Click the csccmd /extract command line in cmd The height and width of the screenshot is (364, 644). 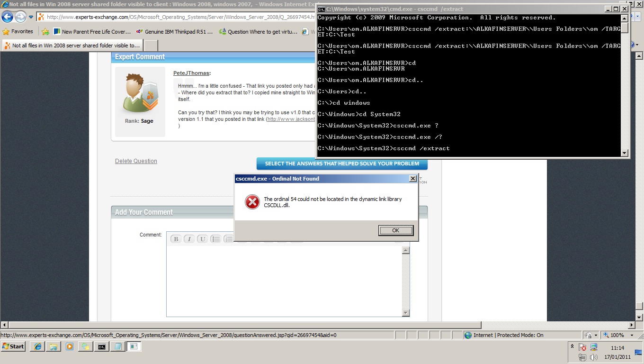click(x=384, y=148)
